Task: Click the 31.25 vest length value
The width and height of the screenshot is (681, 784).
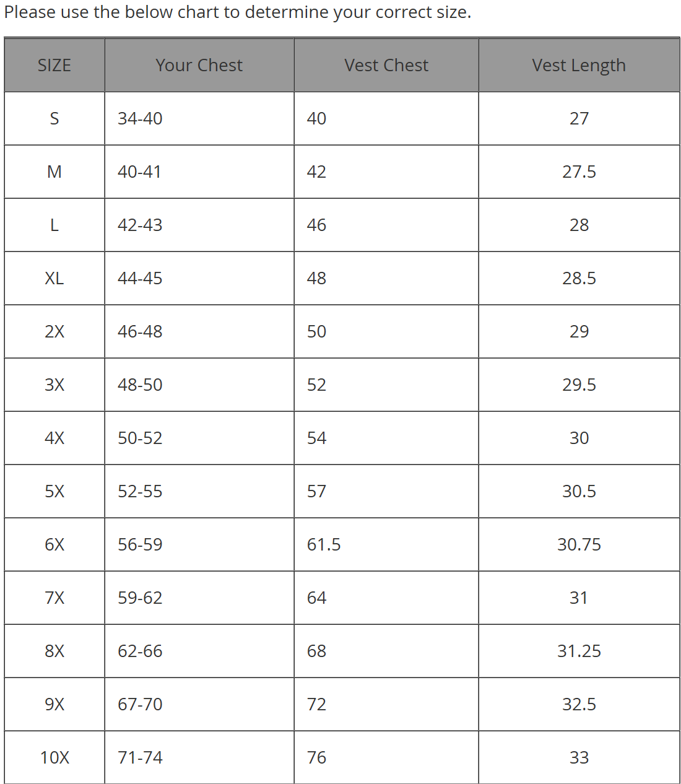Action: click(x=579, y=651)
